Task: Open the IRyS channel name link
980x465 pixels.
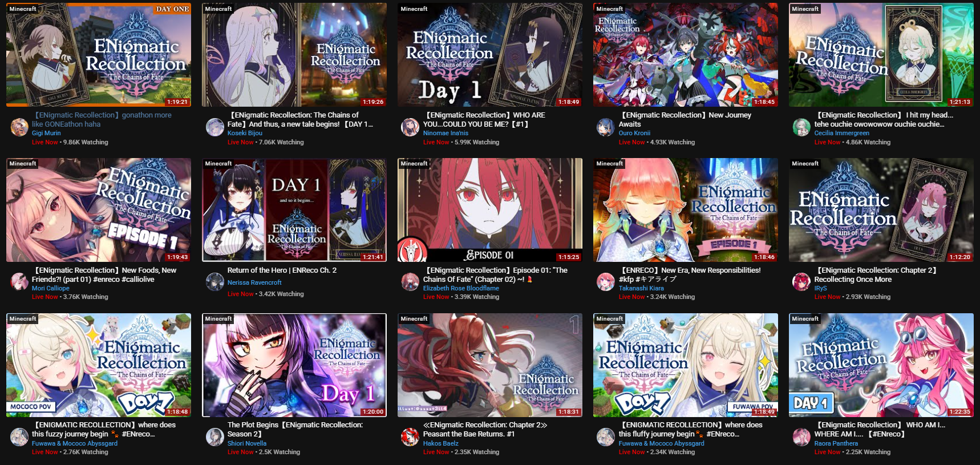Action: click(820, 288)
